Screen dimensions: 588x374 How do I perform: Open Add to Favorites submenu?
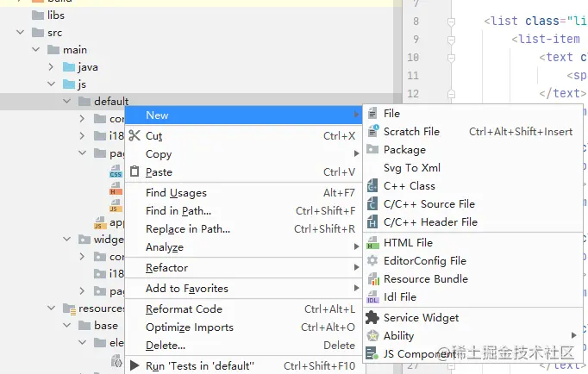243,288
